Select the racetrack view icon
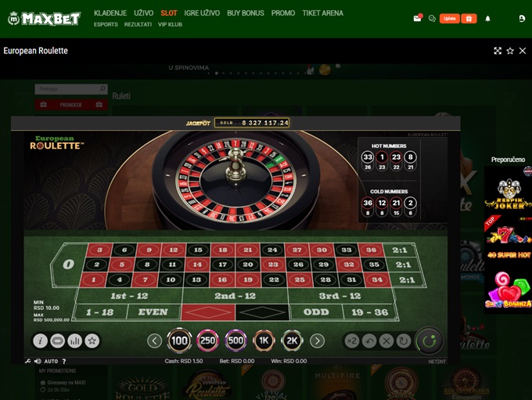Screen dimensions: 532x400 [x=58, y=341]
